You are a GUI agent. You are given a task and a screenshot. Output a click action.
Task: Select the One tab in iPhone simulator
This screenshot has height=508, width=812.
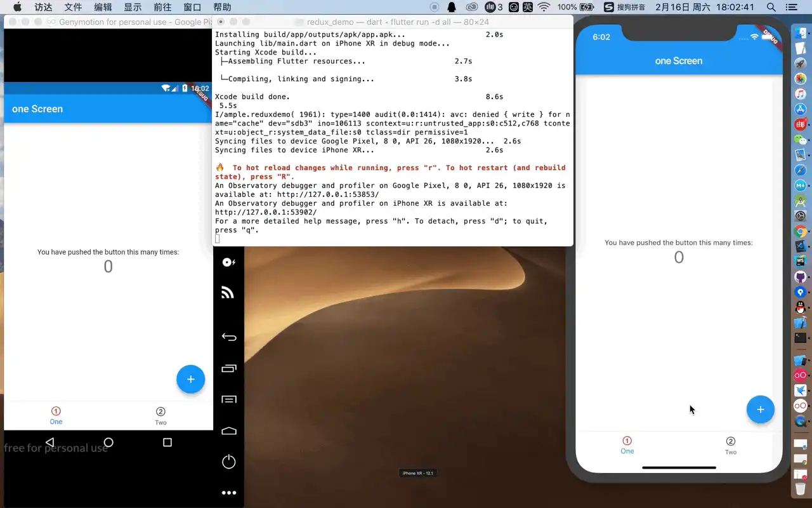627,445
